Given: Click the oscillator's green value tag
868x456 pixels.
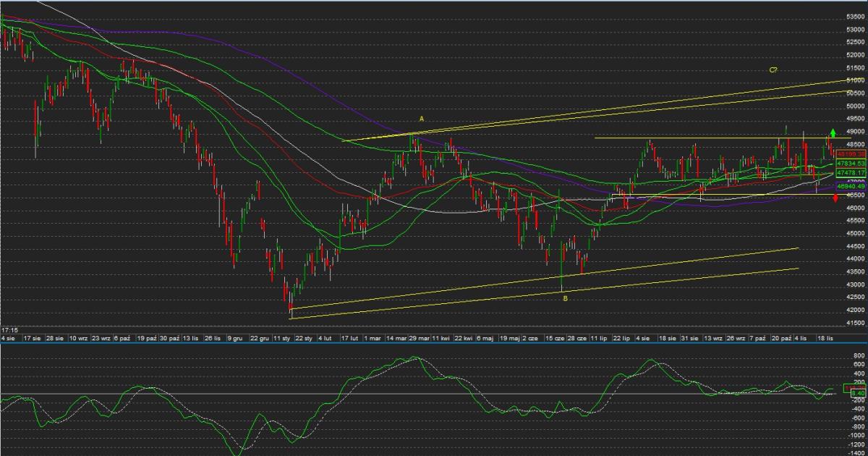Looking at the screenshot, I should 858,392.
